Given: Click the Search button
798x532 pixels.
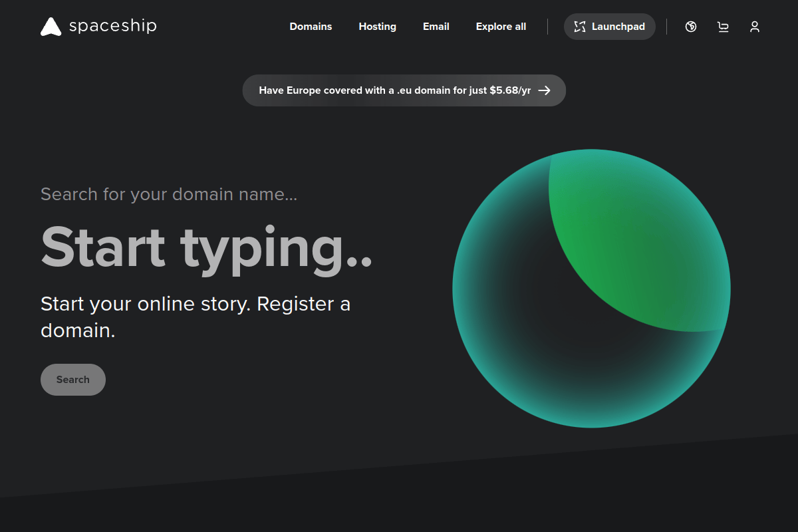Looking at the screenshot, I should (72, 379).
